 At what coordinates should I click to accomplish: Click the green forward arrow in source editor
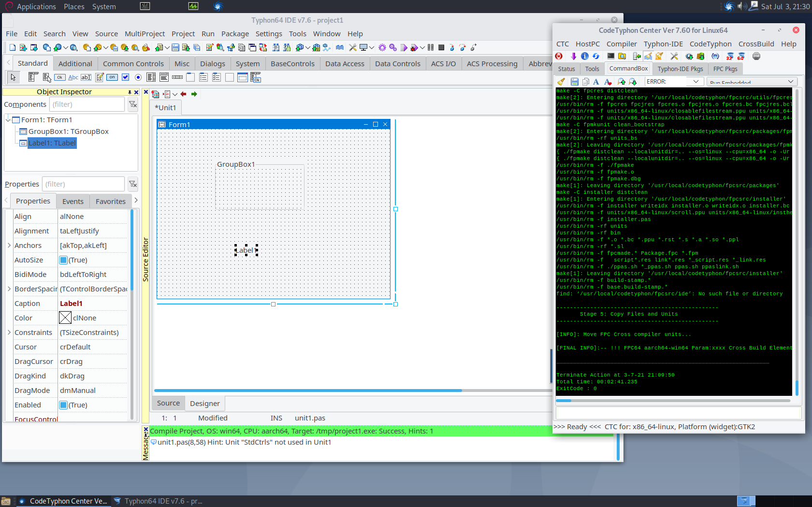click(194, 94)
